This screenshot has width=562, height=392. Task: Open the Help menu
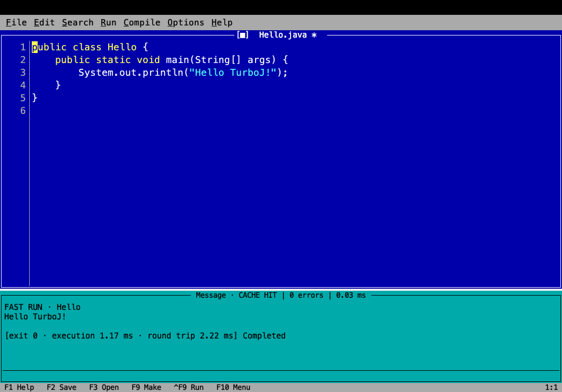coord(222,23)
